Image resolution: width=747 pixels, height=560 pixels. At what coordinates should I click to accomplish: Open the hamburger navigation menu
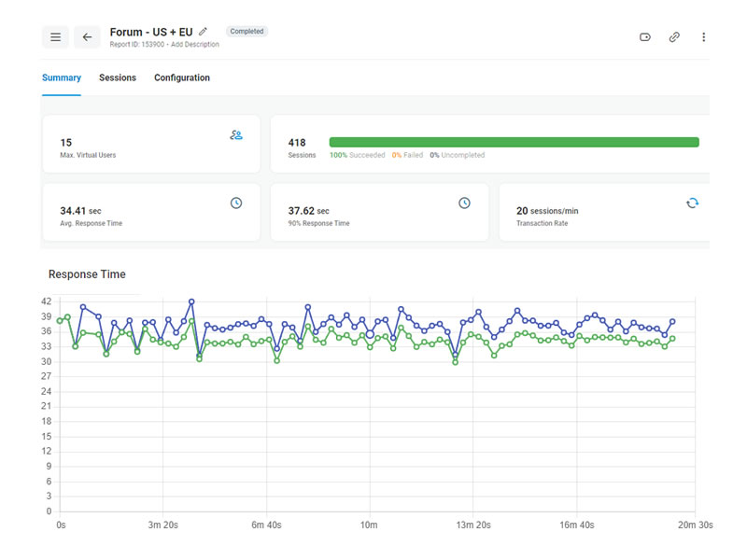(55, 36)
